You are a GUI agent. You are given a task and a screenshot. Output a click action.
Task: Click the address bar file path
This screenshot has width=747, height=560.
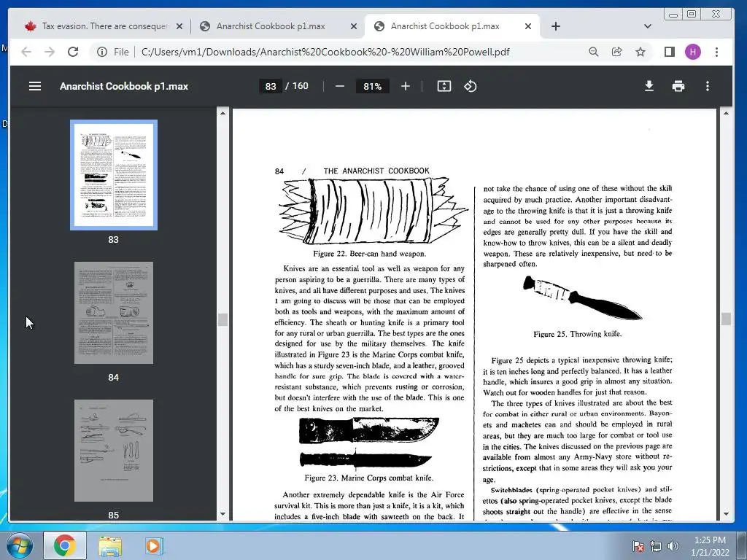pos(325,52)
